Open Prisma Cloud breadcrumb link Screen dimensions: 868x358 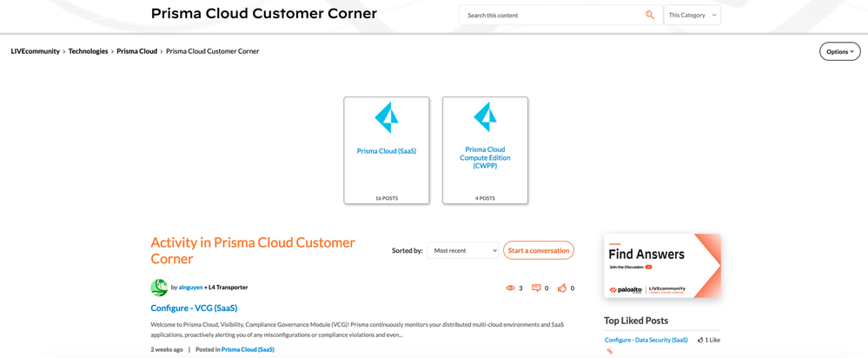[136, 51]
